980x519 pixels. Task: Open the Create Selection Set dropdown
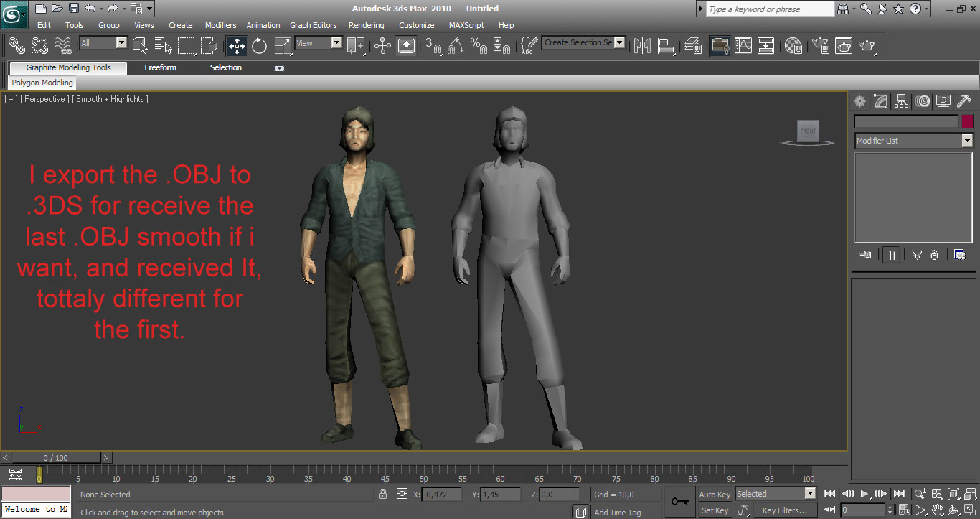click(x=619, y=42)
